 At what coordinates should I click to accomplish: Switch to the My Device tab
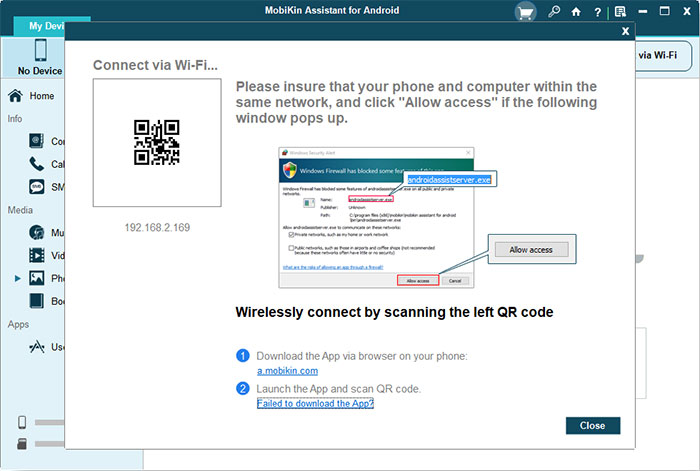pyautogui.click(x=46, y=26)
